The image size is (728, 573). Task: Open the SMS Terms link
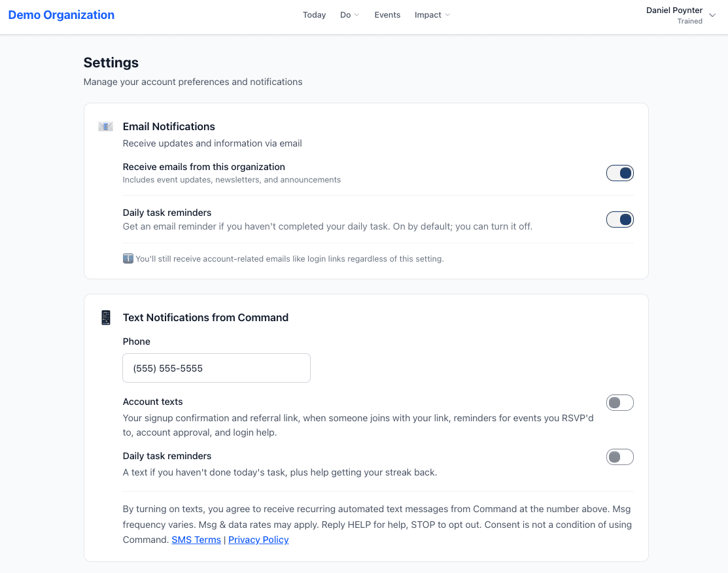point(196,540)
